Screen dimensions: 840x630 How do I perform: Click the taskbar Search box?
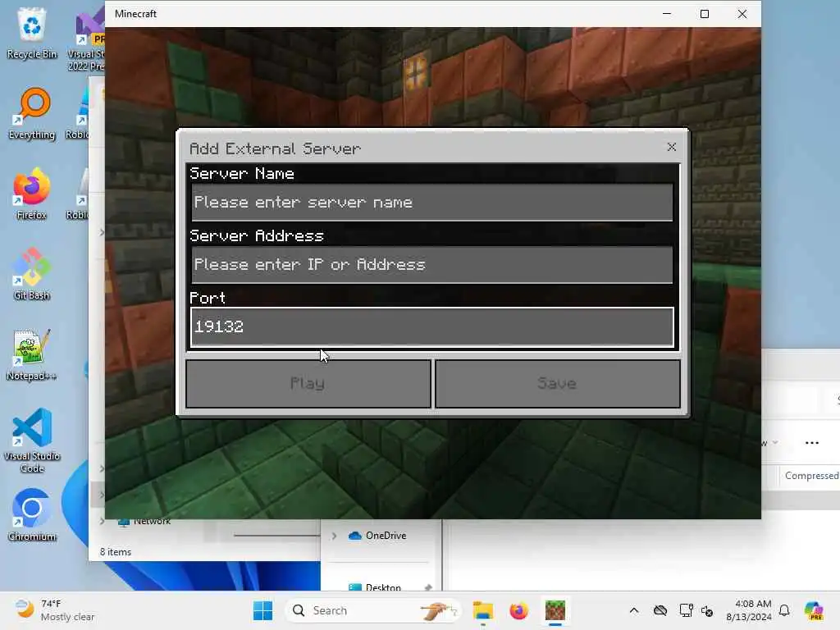(x=373, y=610)
